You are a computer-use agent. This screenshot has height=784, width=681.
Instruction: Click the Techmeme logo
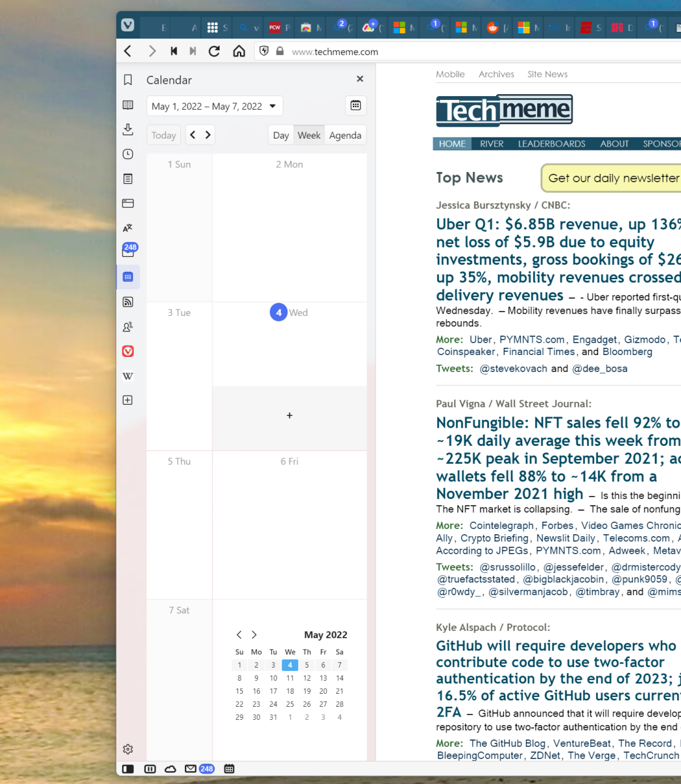point(504,111)
